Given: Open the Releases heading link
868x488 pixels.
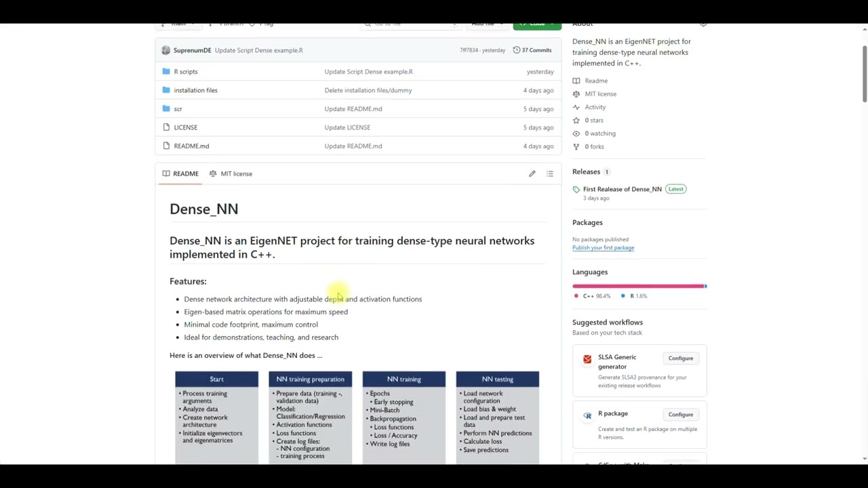Looking at the screenshot, I should point(587,171).
